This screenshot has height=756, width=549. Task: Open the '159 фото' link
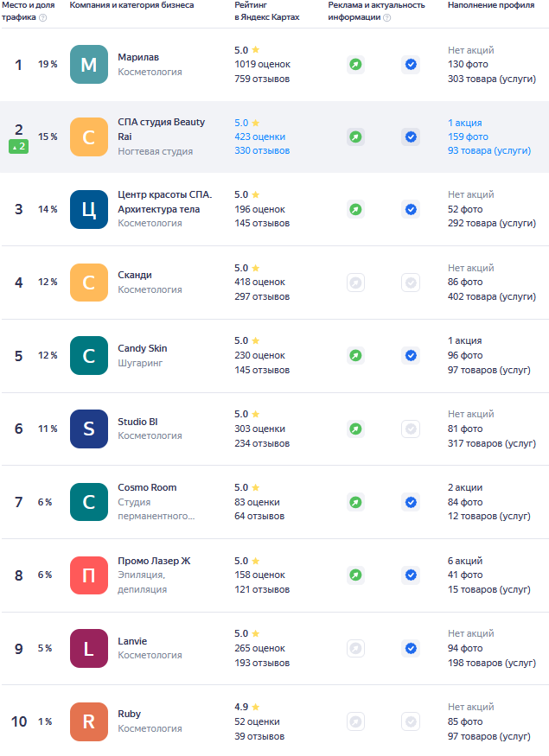[468, 137]
